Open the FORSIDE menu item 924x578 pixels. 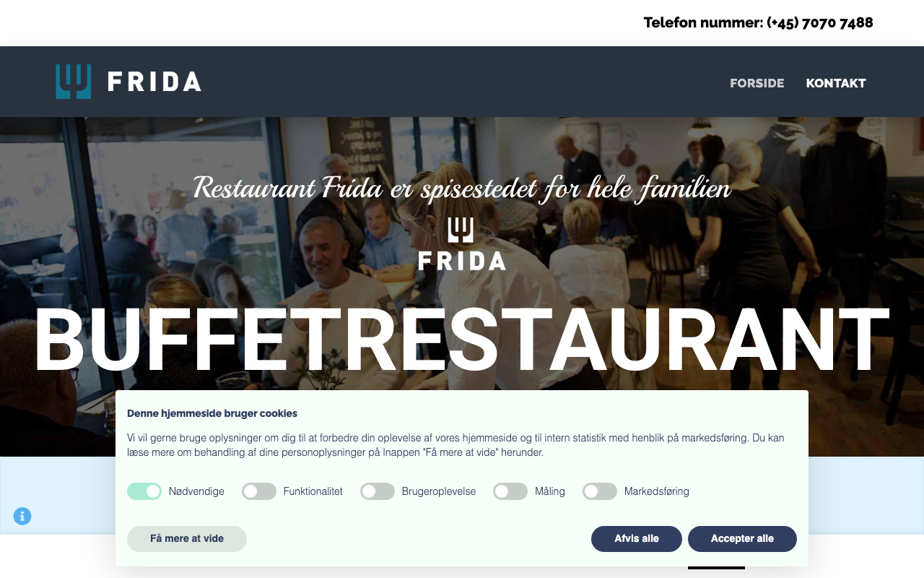click(757, 83)
